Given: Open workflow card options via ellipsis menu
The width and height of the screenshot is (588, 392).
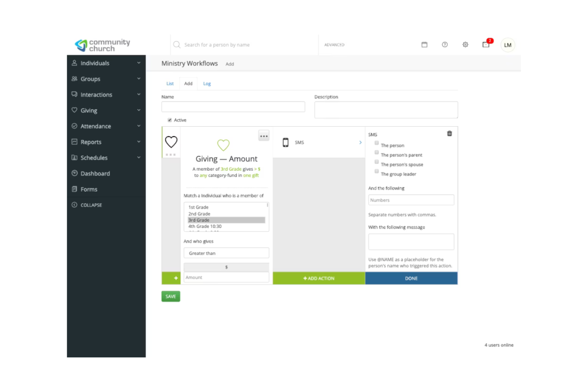Looking at the screenshot, I should point(263,135).
